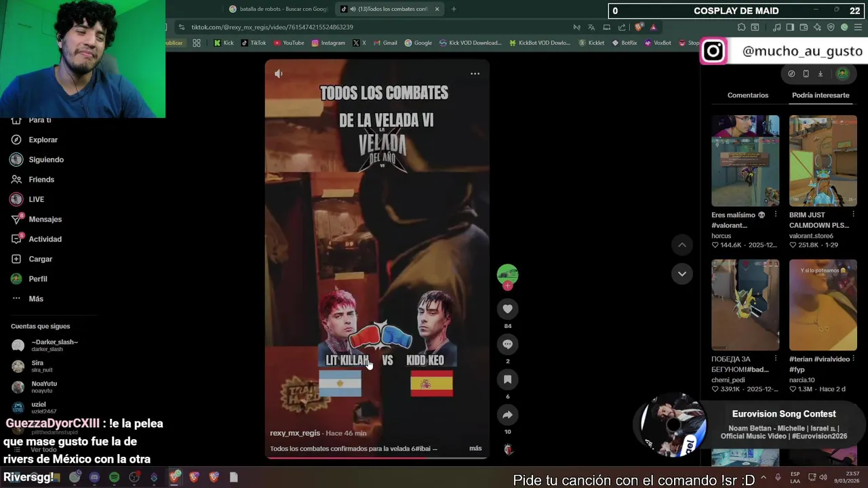
Task: Open the Instagram bookmark
Action: (328, 43)
